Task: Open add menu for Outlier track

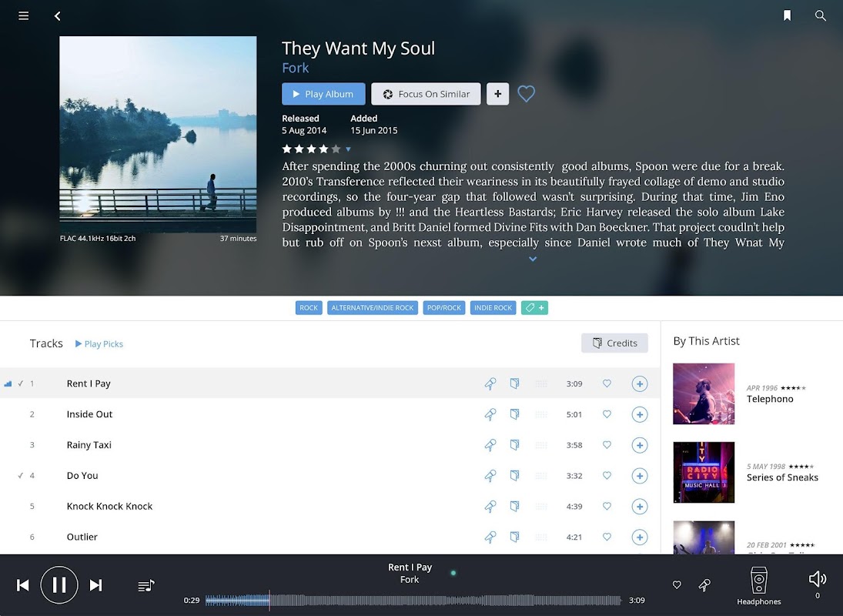Action: 639,537
